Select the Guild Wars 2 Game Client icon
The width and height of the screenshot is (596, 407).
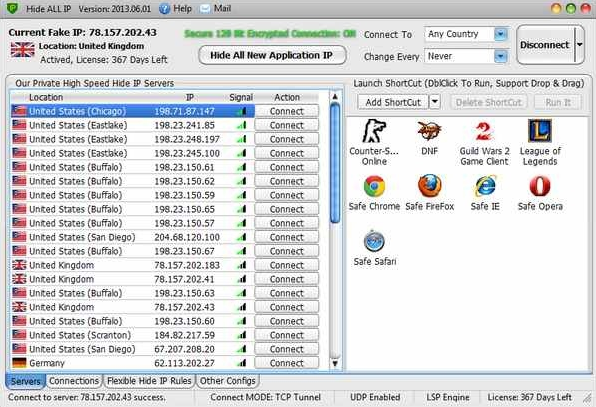click(x=484, y=131)
